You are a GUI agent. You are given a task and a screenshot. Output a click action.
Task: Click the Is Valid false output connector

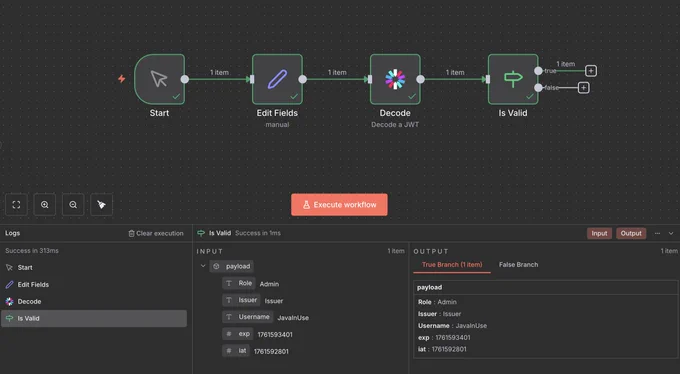tap(538, 88)
